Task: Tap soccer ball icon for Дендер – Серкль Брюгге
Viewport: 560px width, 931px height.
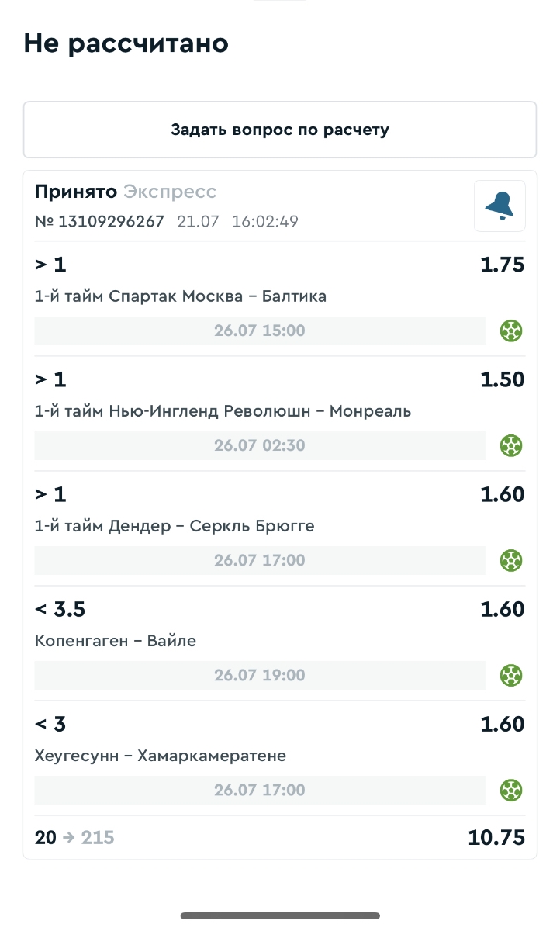Action: click(x=510, y=560)
